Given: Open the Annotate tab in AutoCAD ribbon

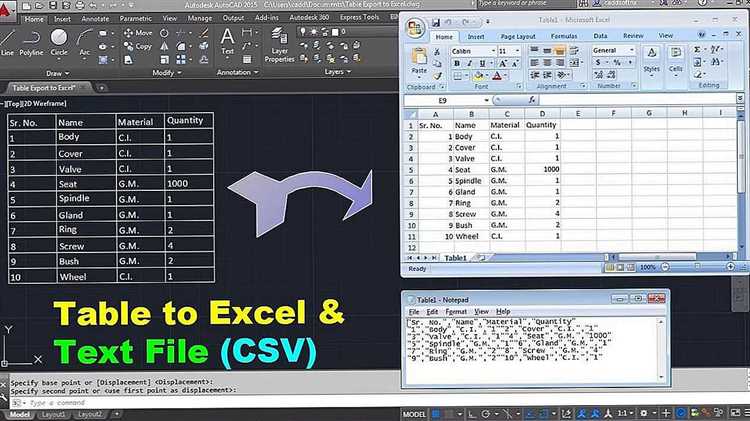Looking at the screenshot, I should [95, 19].
